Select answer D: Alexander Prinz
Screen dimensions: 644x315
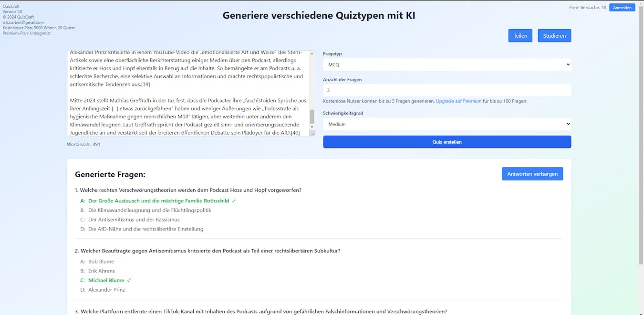tap(103, 290)
